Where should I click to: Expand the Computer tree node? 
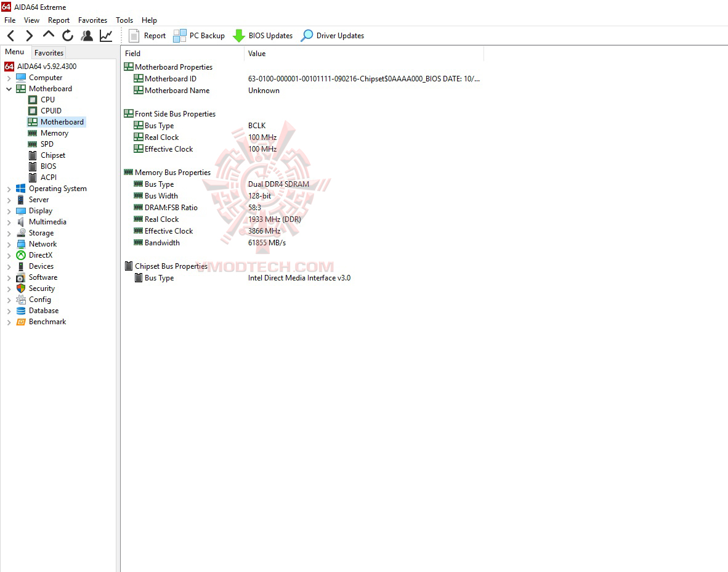click(9, 78)
